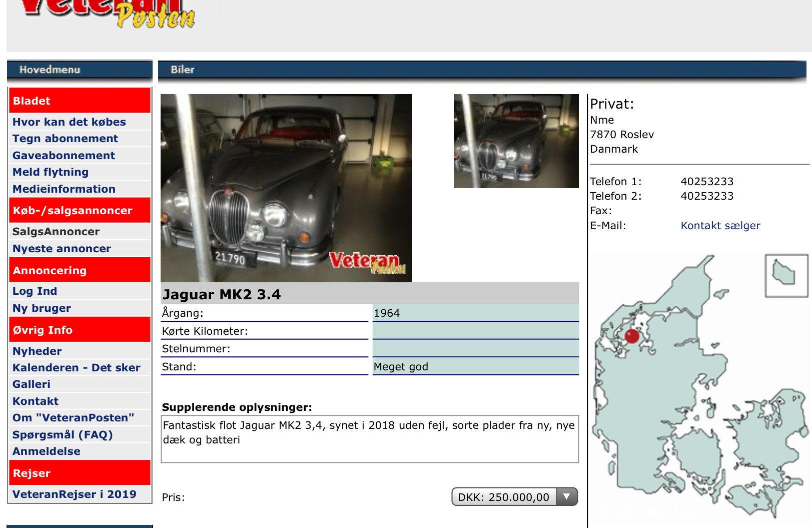Open the price currency dropdown arrow
Viewport: 812px width, 528px height.
coord(567,497)
